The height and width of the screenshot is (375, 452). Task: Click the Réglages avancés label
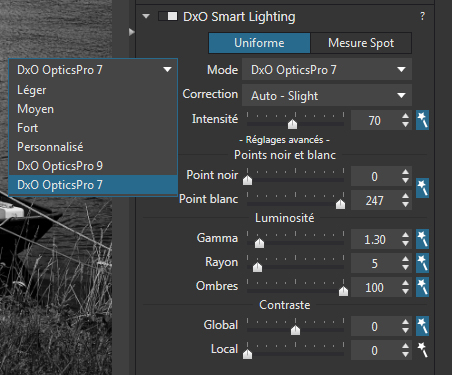284,140
